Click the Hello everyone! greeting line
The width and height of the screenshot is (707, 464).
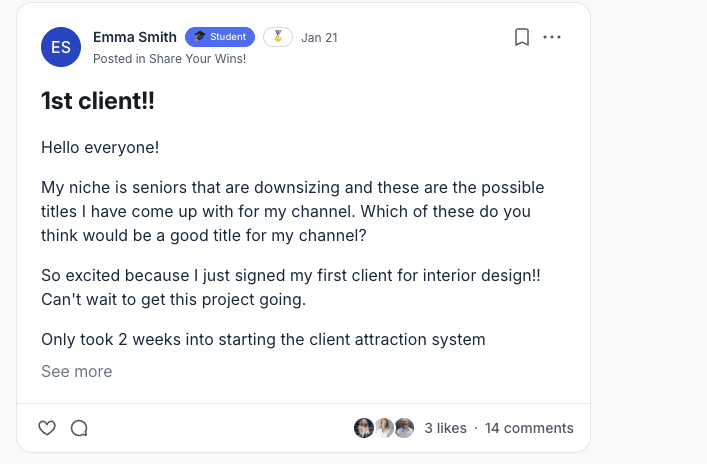tap(100, 148)
